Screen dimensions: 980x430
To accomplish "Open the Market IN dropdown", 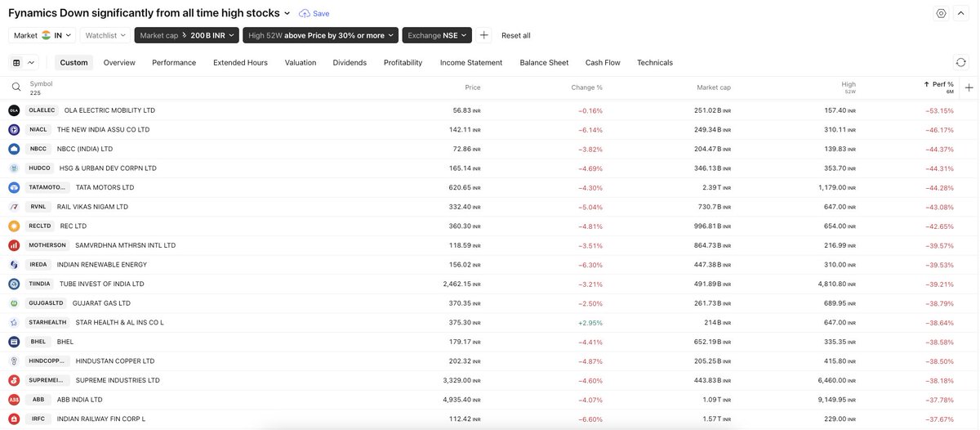I will 42,35.
